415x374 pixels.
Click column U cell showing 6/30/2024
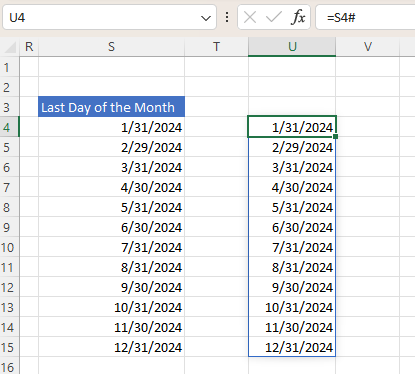click(x=292, y=227)
